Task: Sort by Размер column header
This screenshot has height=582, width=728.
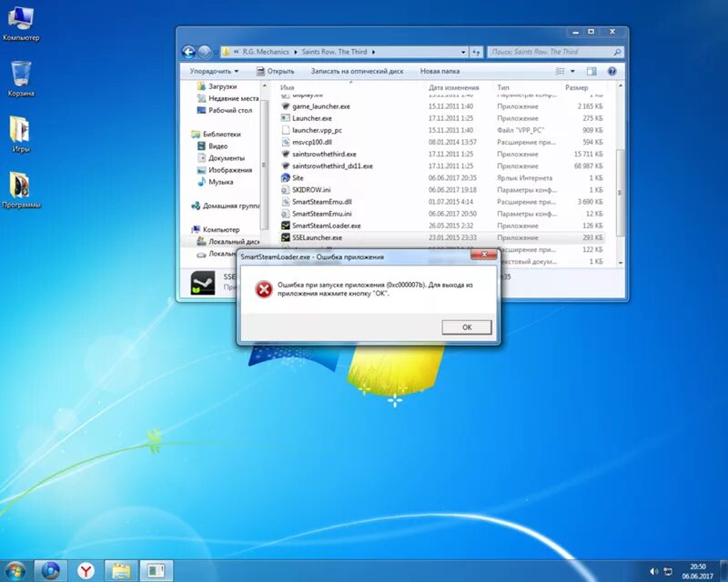Action: (x=577, y=87)
